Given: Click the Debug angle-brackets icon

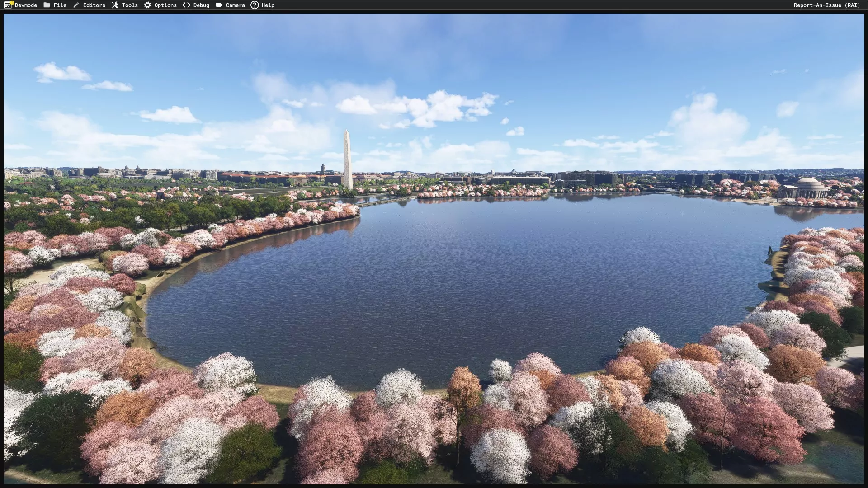Looking at the screenshot, I should pyautogui.click(x=186, y=5).
